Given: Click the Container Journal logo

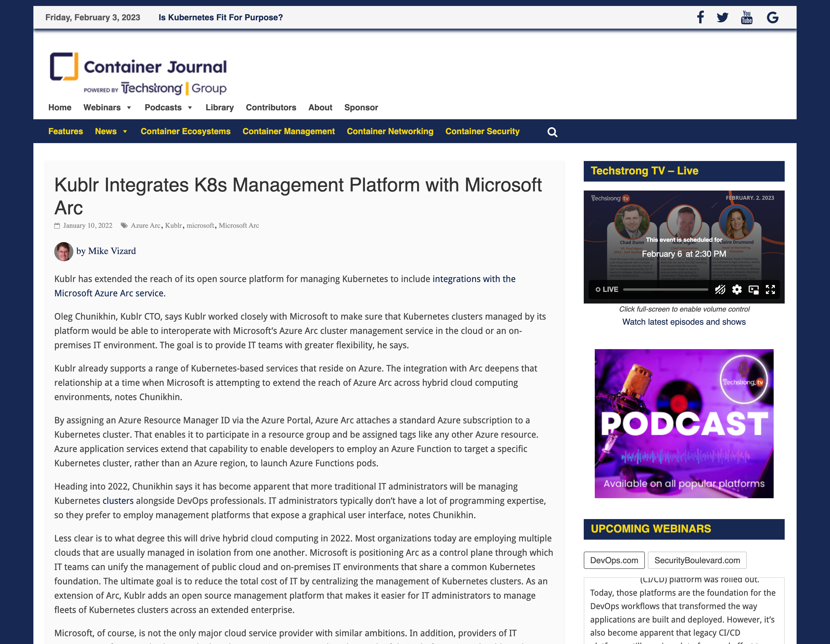Looking at the screenshot, I should [x=138, y=73].
